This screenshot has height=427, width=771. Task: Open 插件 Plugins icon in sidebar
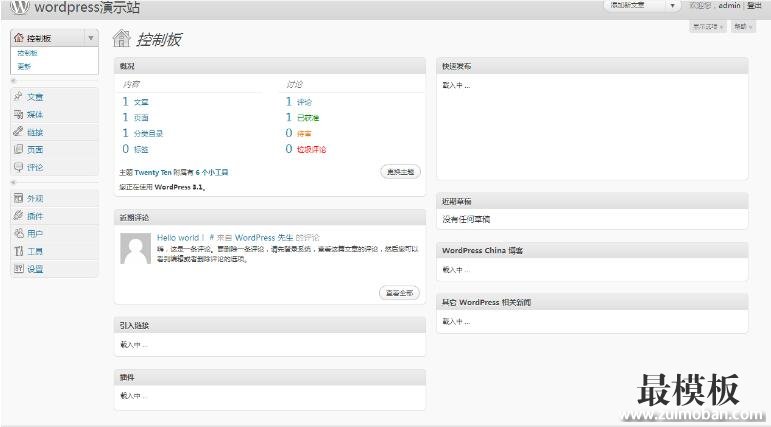click(x=18, y=215)
